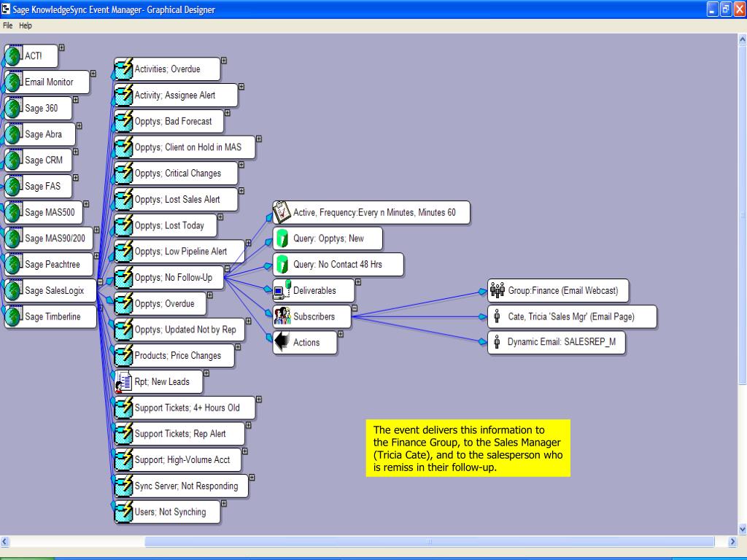The height and width of the screenshot is (560, 747).
Task: Click the vertical scrollbar down arrow
Action: pos(742,529)
